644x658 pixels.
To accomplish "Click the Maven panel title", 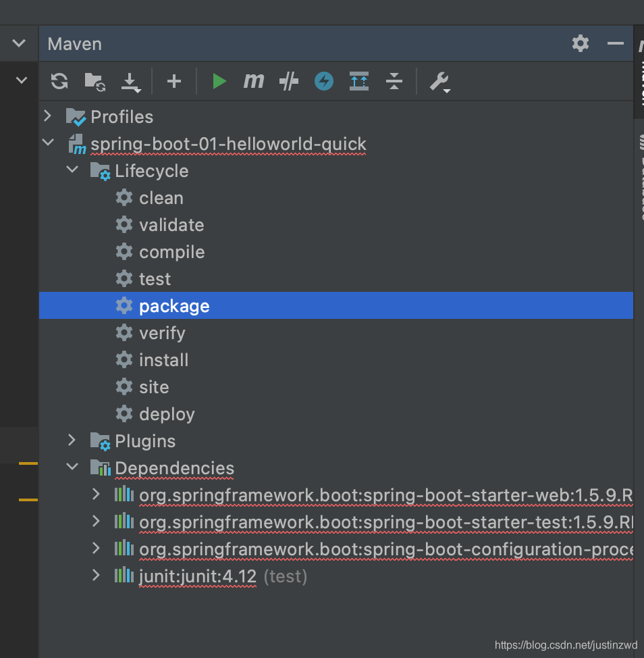I will tap(75, 44).
